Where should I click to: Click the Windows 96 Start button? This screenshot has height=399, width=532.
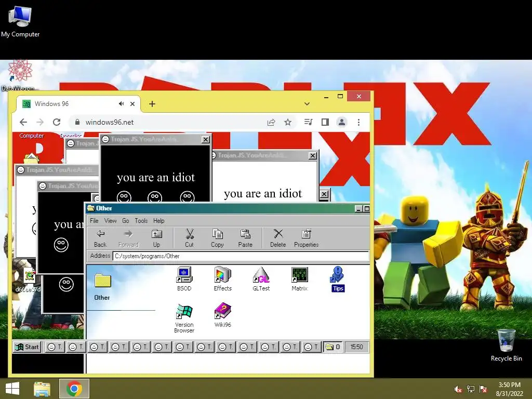coord(27,347)
